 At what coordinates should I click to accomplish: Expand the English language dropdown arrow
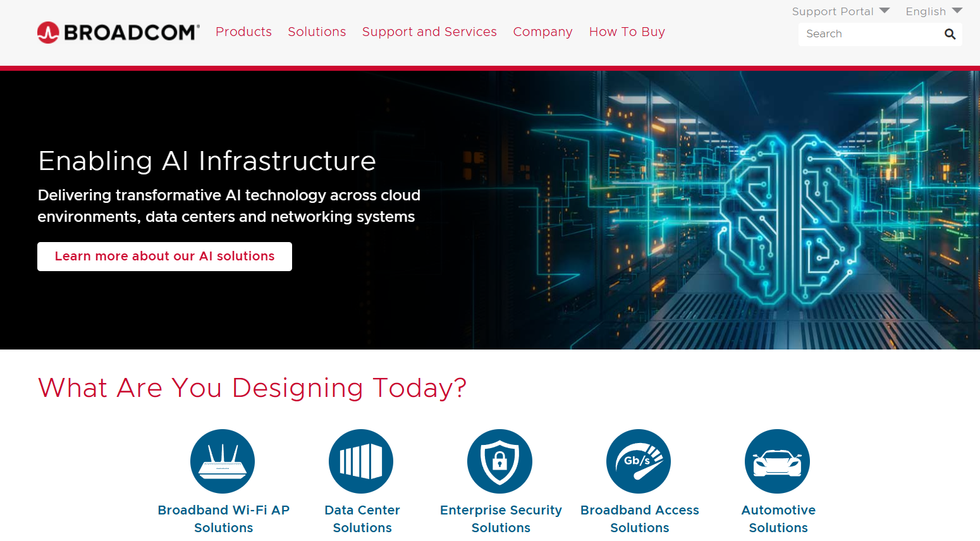click(957, 11)
